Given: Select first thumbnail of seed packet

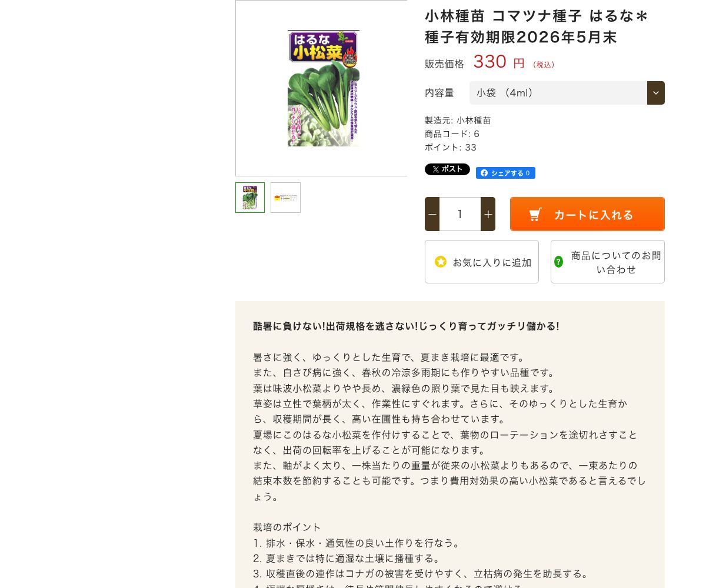Looking at the screenshot, I should (x=250, y=198).
